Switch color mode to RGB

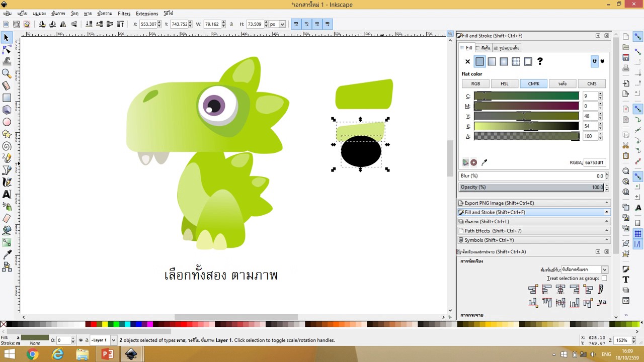[x=475, y=84]
